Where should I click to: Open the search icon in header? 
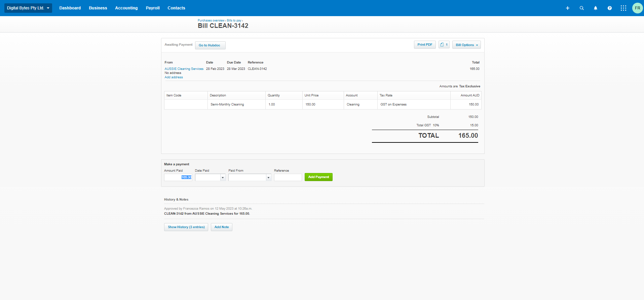click(582, 8)
